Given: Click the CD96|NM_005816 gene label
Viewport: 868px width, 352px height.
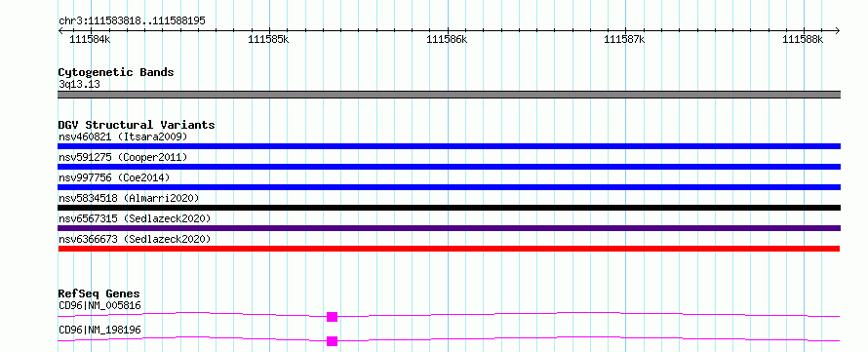Looking at the screenshot, I should (99, 305).
